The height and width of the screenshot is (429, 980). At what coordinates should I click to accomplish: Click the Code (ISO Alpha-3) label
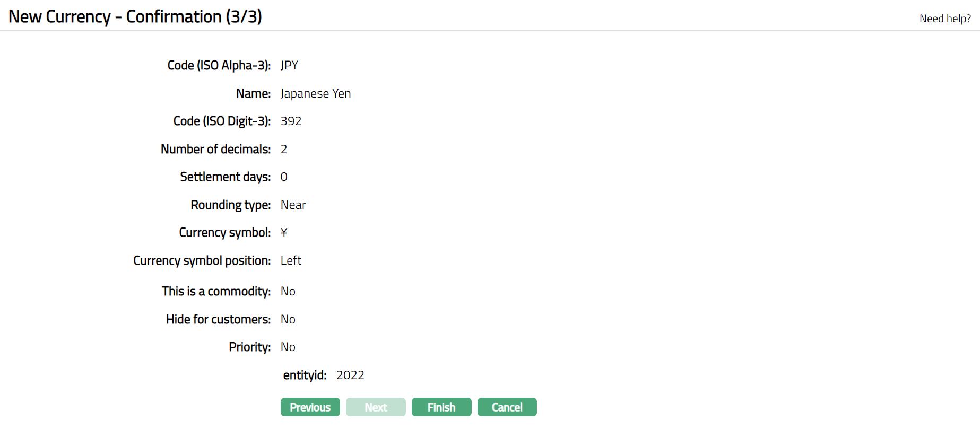tap(219, 65)
